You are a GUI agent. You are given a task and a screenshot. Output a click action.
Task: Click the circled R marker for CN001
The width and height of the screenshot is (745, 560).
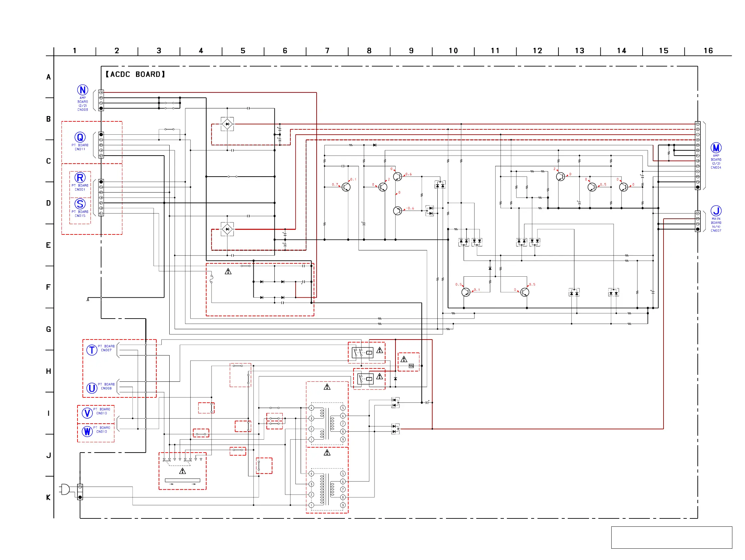click(80, 178)
